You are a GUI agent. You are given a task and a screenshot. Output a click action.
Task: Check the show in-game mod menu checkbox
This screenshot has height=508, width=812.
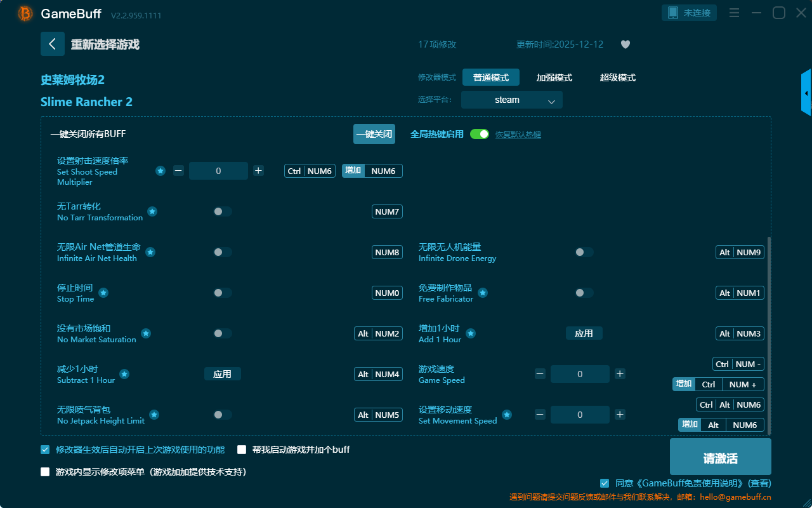pos(45,472)
